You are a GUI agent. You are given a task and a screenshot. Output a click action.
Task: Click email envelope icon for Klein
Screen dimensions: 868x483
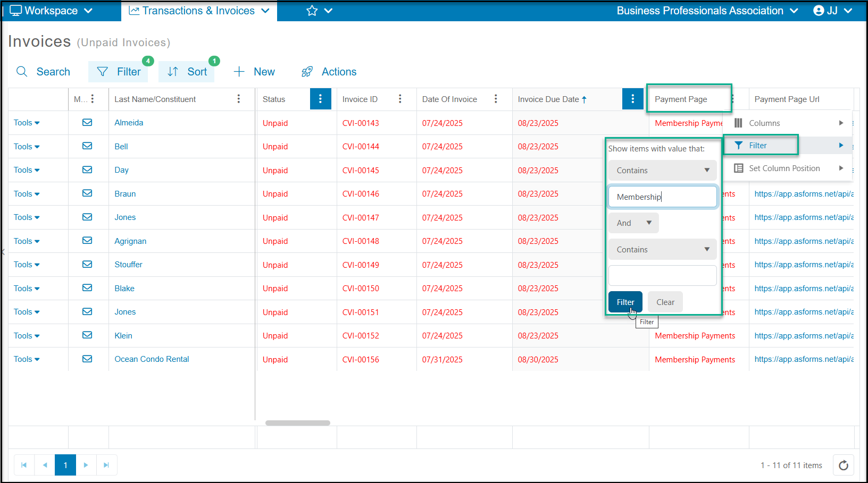click(x=87, y=335)
